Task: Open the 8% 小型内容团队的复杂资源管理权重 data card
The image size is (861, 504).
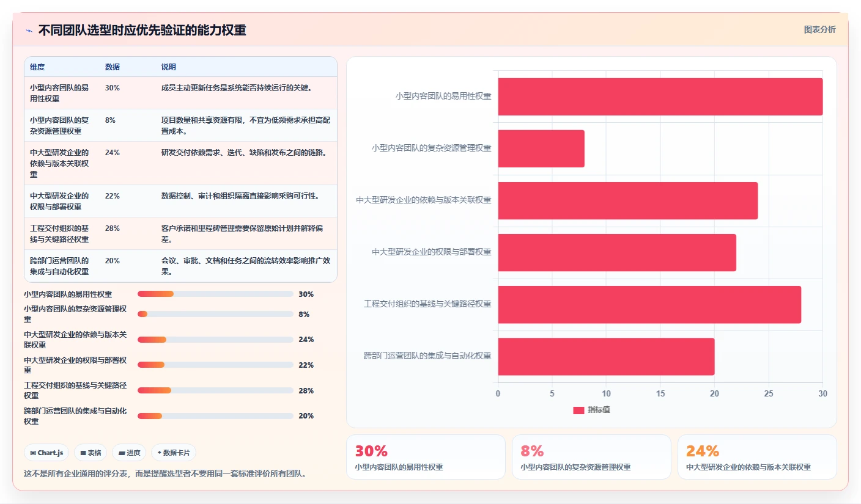Action: (591, 457)
